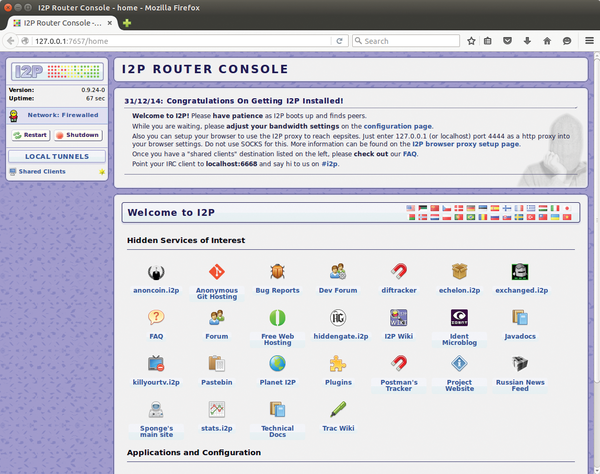The height and width of the screenshot is (474, 600).
Task: Click the Pastebin clipboard icon
Action: (217, 364)
